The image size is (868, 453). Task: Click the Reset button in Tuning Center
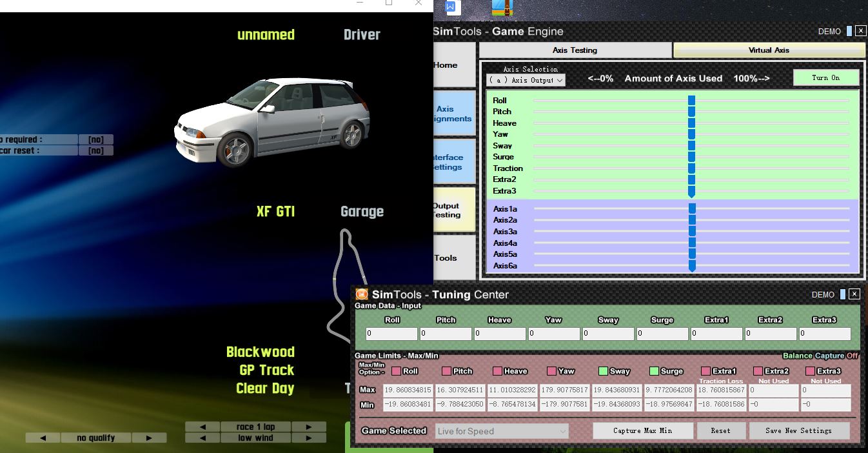(x=721, y=430)
